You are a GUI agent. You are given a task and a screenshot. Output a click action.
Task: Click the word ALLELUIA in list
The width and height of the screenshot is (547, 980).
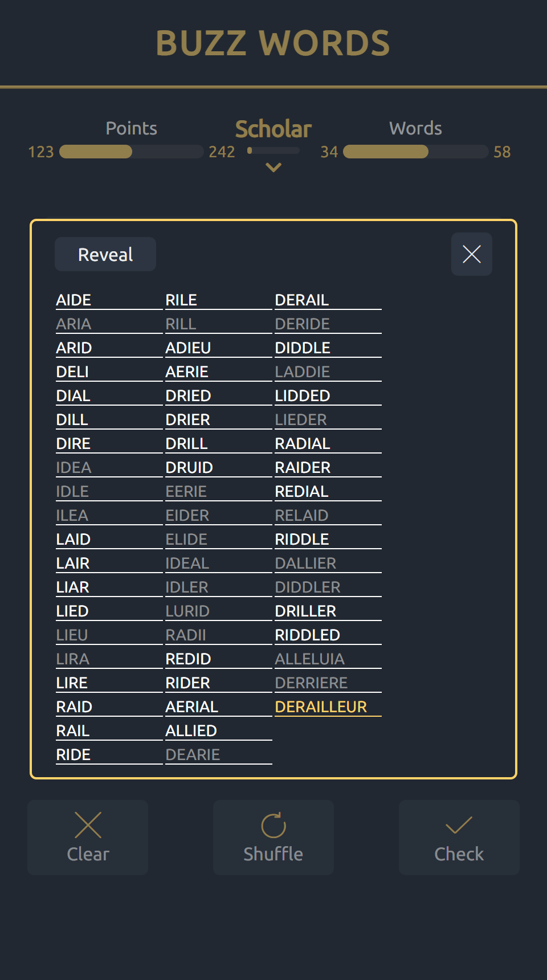[309, 659]
